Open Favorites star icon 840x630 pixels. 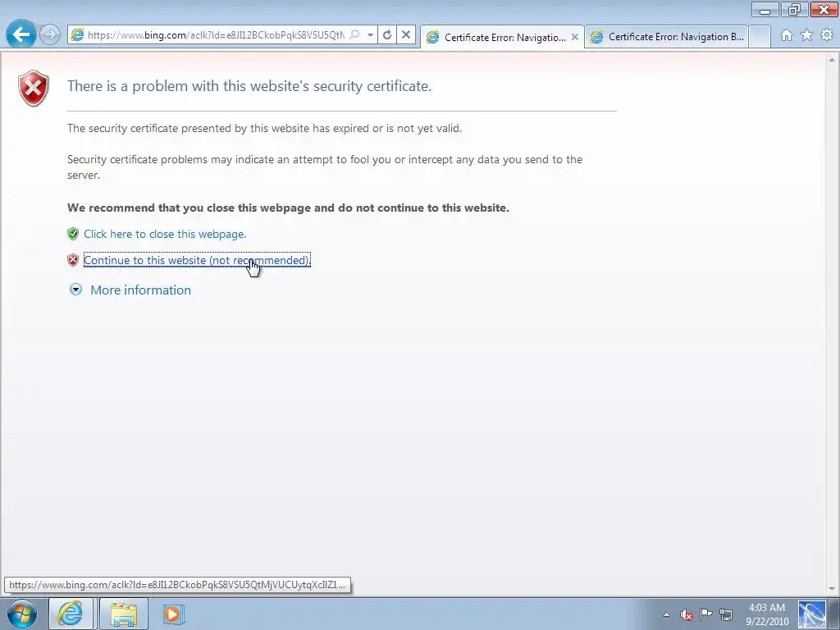[806, 35]
